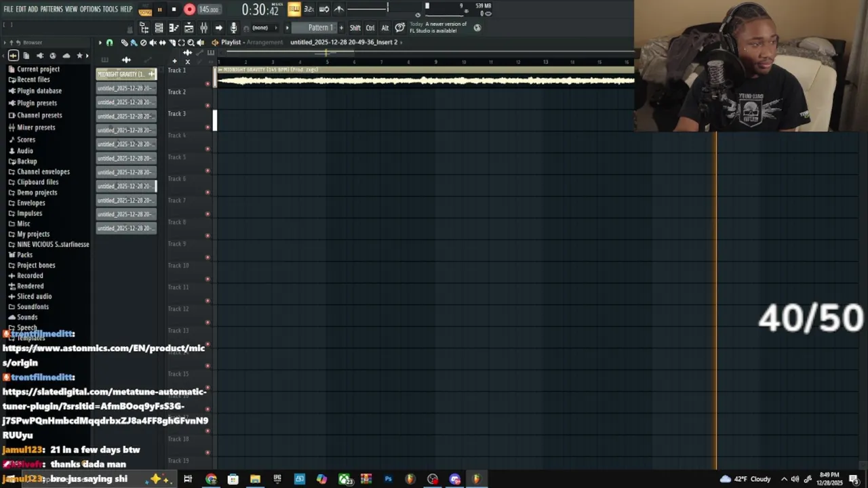
Task: Open the (none) input dropdown
Action: point(264,28)
